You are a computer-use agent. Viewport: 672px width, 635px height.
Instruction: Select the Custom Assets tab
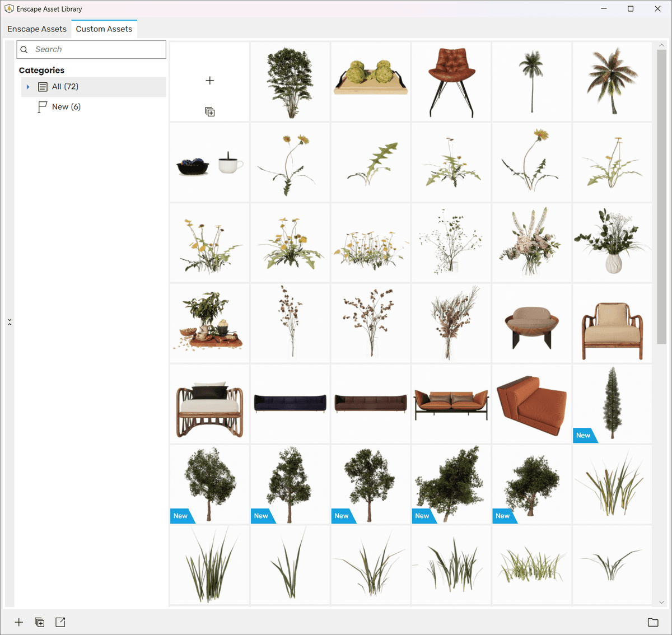[x=104, y=29]
